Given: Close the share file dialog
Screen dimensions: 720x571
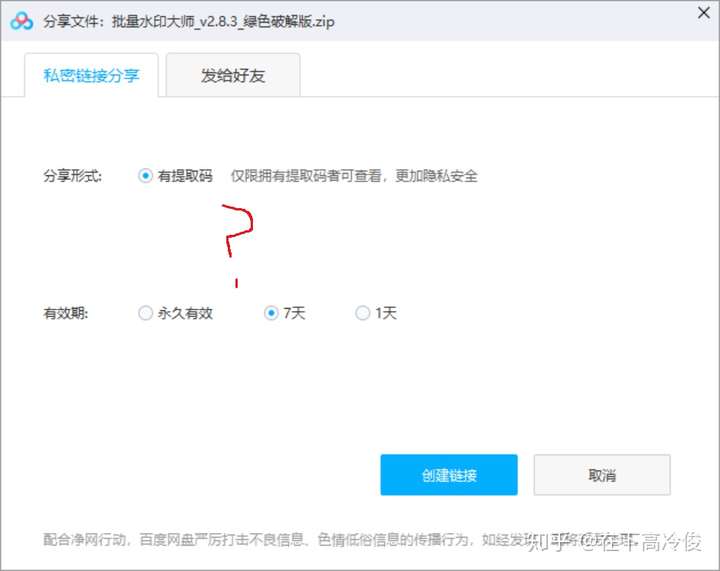Looking at the screenshot, I should [703, 13].
